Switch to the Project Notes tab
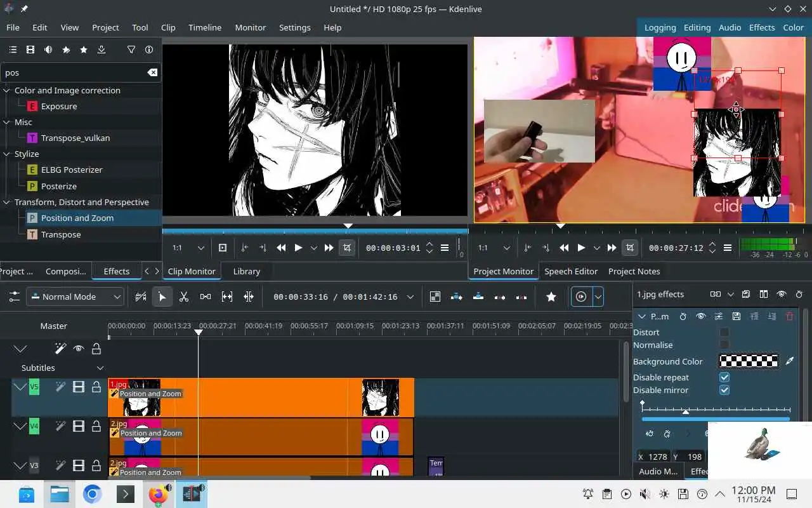This screenshot has width=812, height=508. (634, 271)
